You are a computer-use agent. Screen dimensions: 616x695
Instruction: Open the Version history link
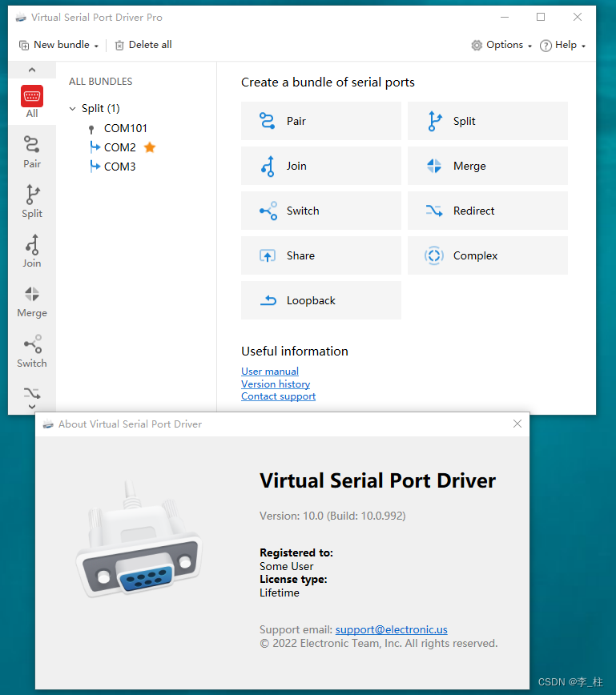(x=276, y=384)
